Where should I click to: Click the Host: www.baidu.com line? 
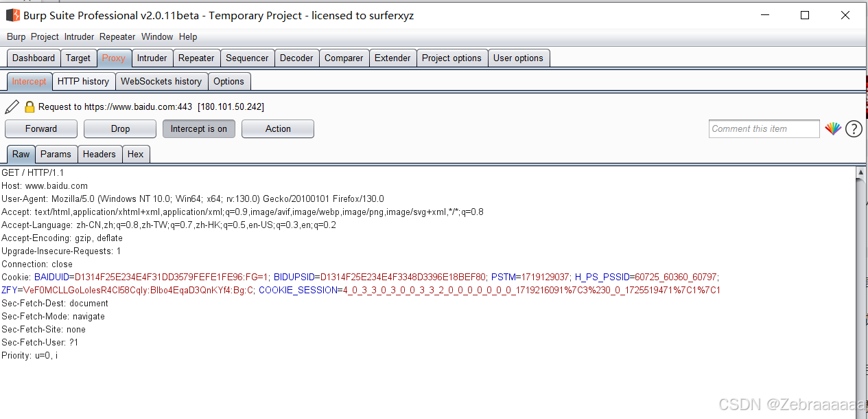pyautogui.click(x=45, y=185)
